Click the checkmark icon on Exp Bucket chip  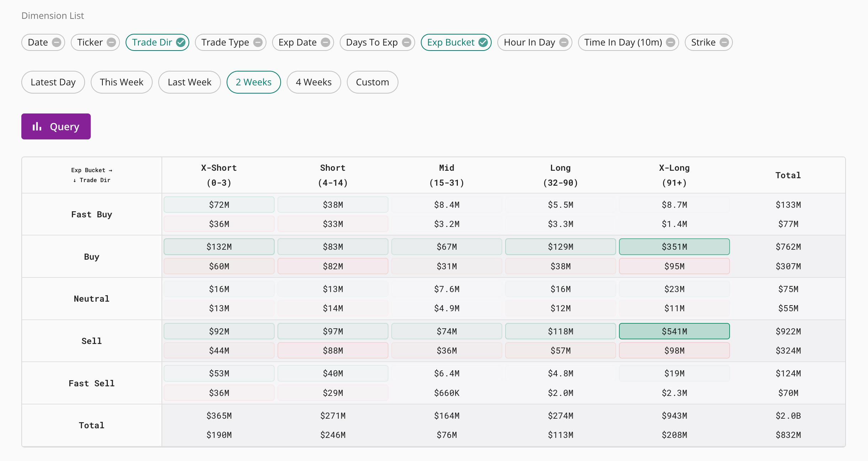[x=483, y=42]
